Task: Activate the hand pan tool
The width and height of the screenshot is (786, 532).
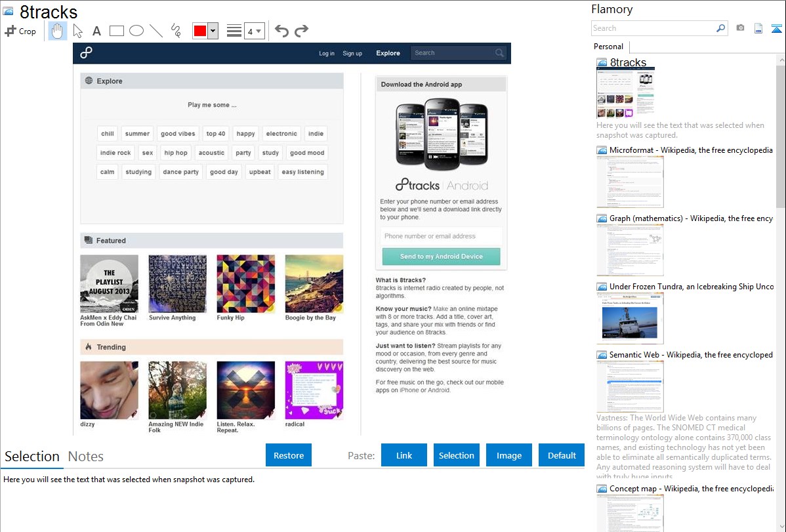Action: [57, 31]
